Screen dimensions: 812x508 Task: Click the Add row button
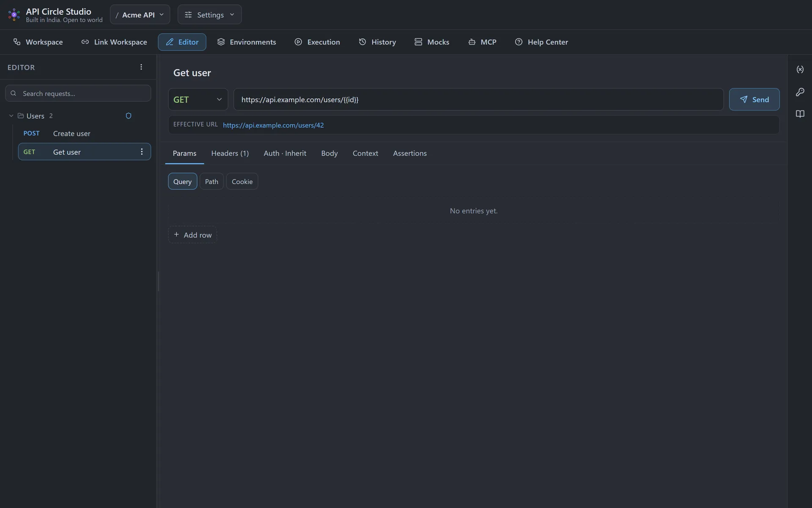[x=192, y=235]
